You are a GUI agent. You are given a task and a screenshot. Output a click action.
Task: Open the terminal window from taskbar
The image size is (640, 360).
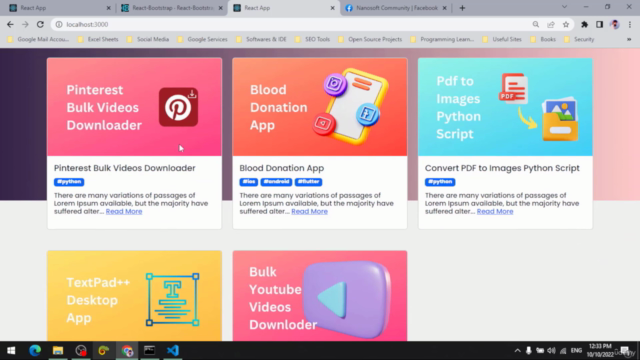click(x=149, y=351)
